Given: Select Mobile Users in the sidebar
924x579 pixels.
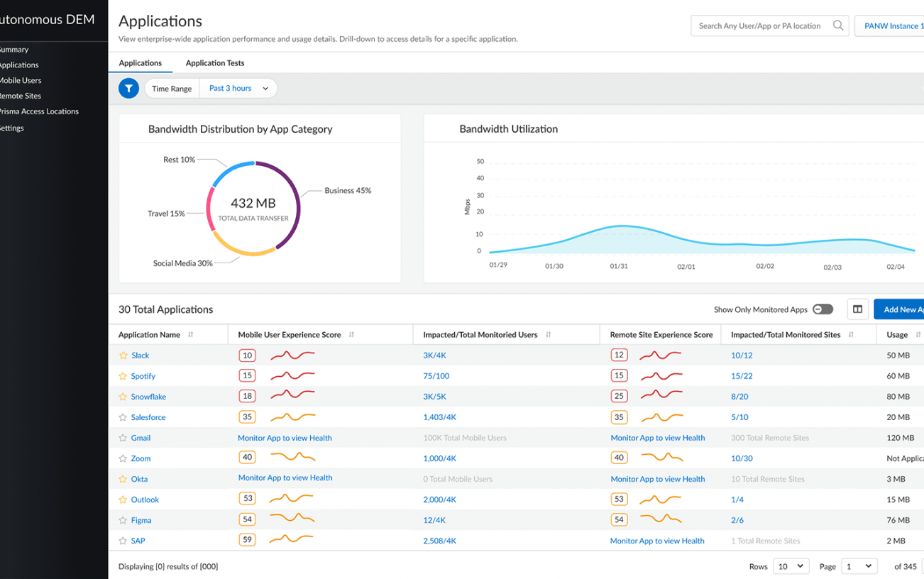Looking at the screenshot, I should tap(19, 79).
